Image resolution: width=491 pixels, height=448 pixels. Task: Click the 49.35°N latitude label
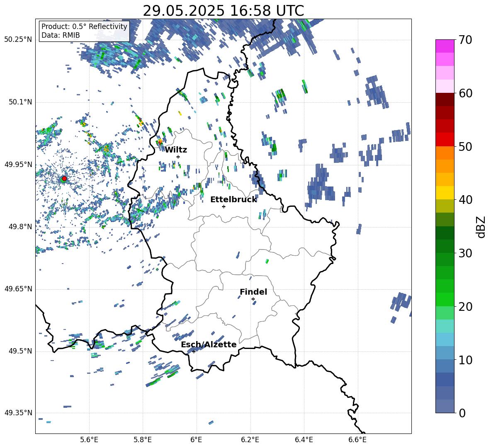click(x=18, y=413)
